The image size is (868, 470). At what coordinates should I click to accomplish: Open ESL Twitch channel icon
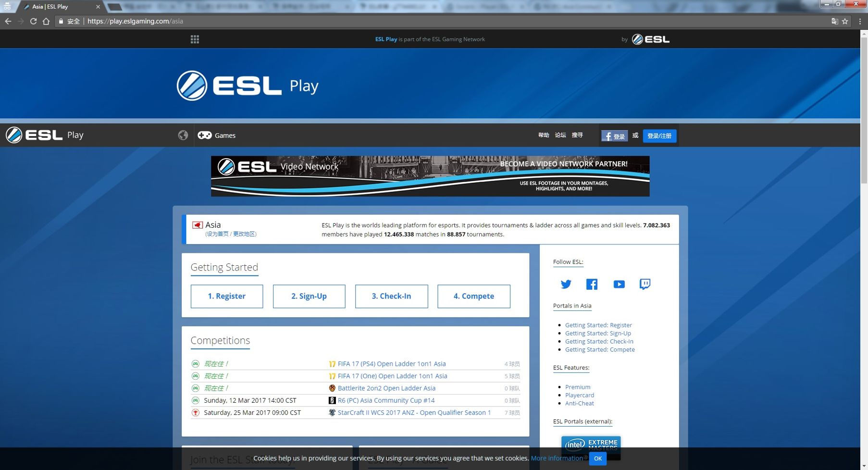coord(645,284)
